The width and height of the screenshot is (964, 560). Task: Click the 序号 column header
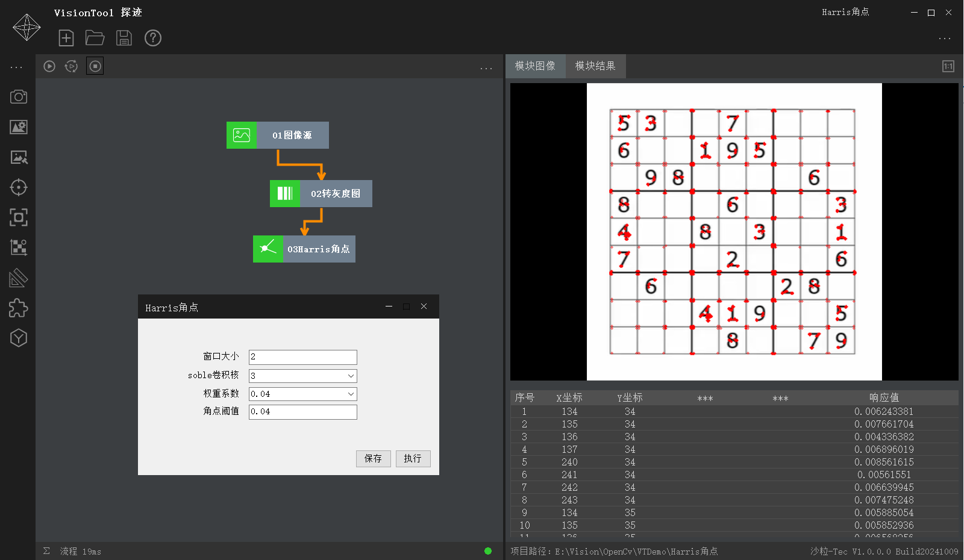tap(525, 397)
